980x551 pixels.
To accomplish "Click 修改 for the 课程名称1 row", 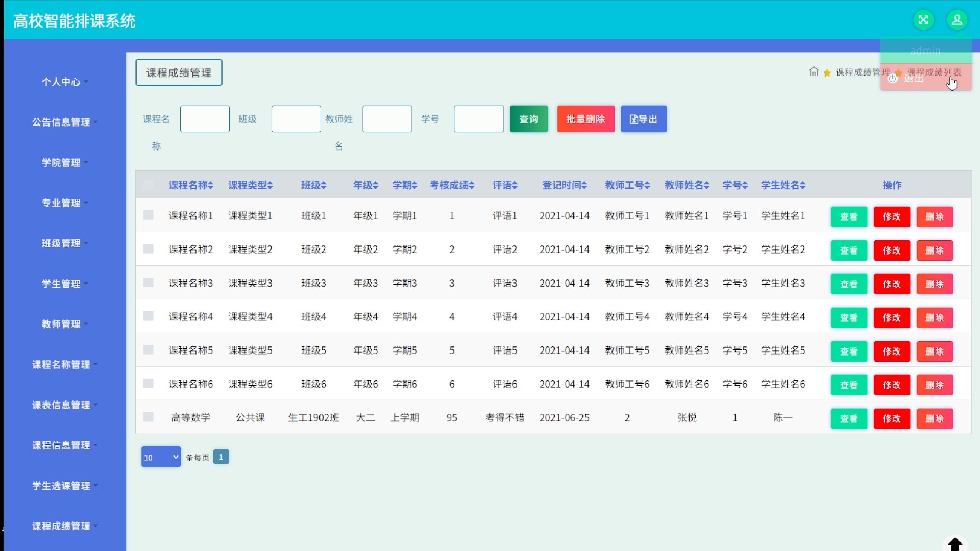I will coord(892,216).
